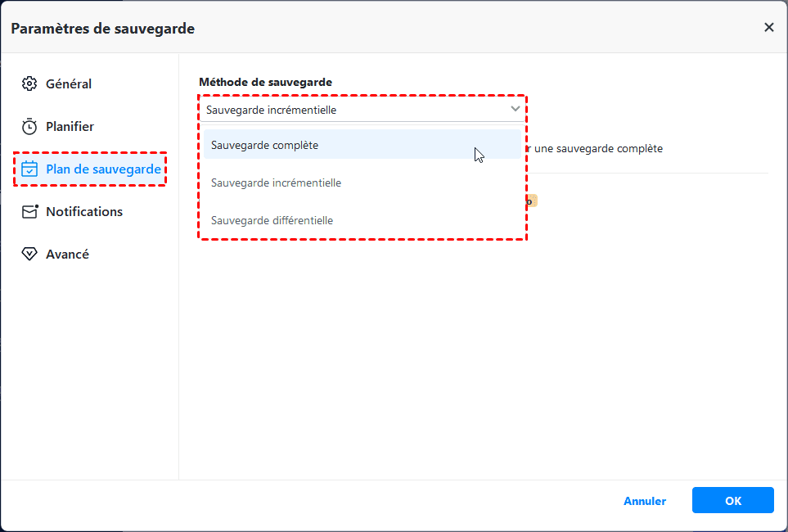788x532 pixels.
Task: Open the Général settings tab
Action: point(69,83)
